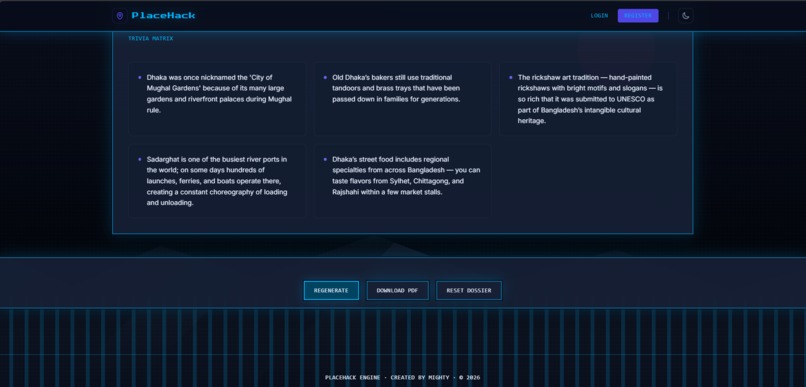Select the Old Dhaka's bakers trivia card
Image resolution: width=806 pixels, height=387 pixels.
pyautogui.click(x=403, y=99)
